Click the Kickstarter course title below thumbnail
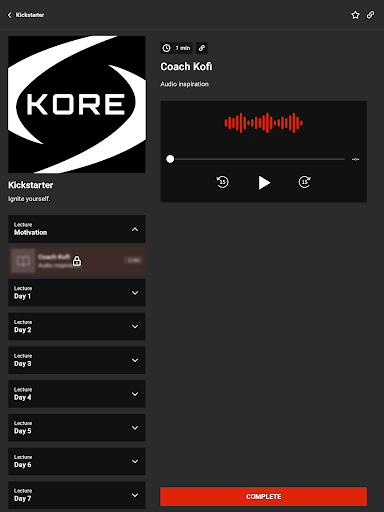 [31, 185]
